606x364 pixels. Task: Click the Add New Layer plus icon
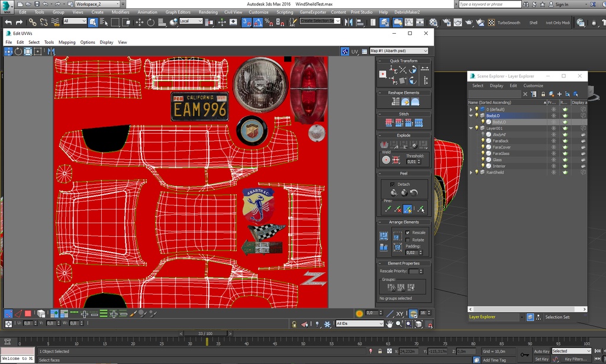coord(559,94)
